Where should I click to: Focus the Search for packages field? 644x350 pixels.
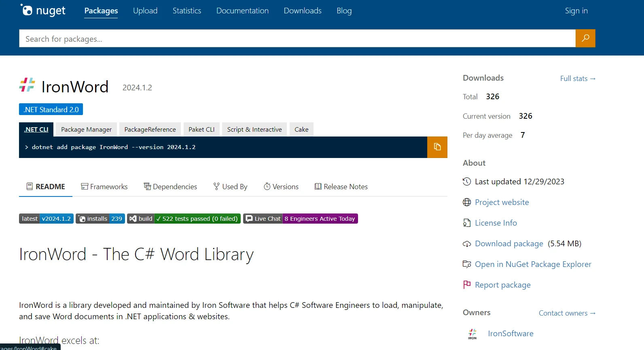point(297,39)
